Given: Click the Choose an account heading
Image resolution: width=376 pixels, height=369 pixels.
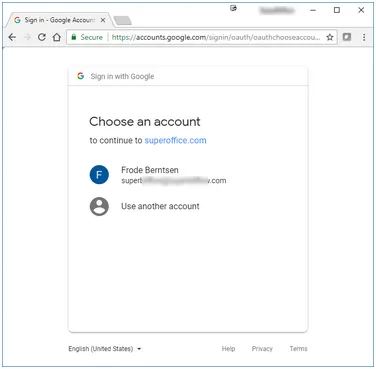Looking at the screenshot, I should [x=145, y=122].
